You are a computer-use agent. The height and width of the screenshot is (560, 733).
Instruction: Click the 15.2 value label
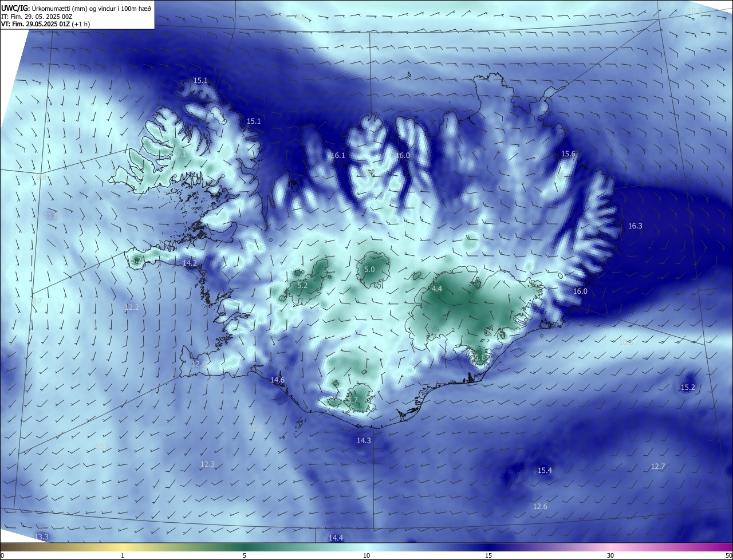pyautogui.click(x=688, y=388)
